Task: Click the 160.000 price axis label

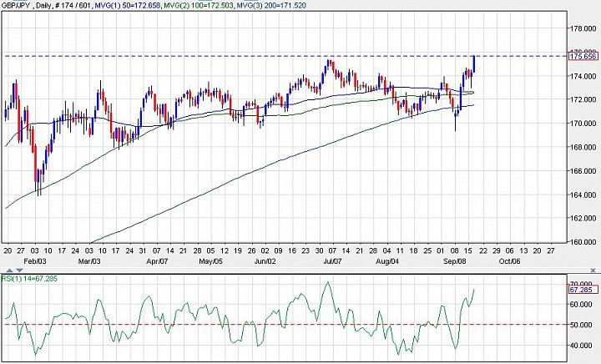Action: click(583, 241)
